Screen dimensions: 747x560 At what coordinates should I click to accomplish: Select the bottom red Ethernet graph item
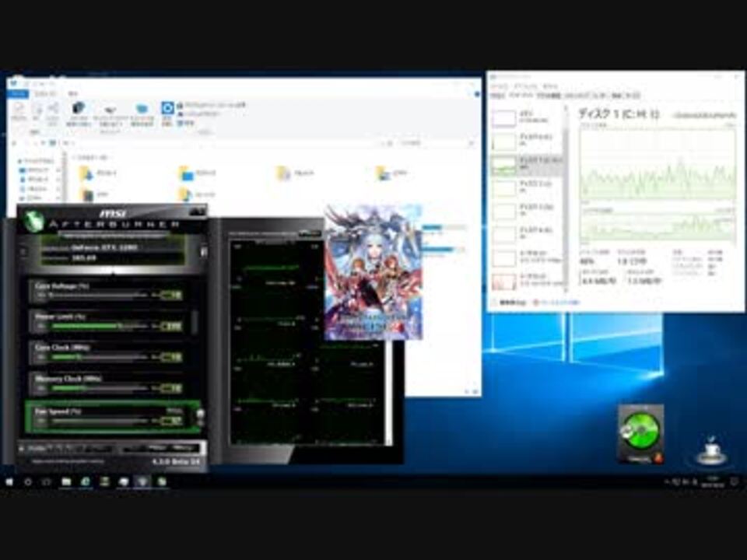point(527,281)
